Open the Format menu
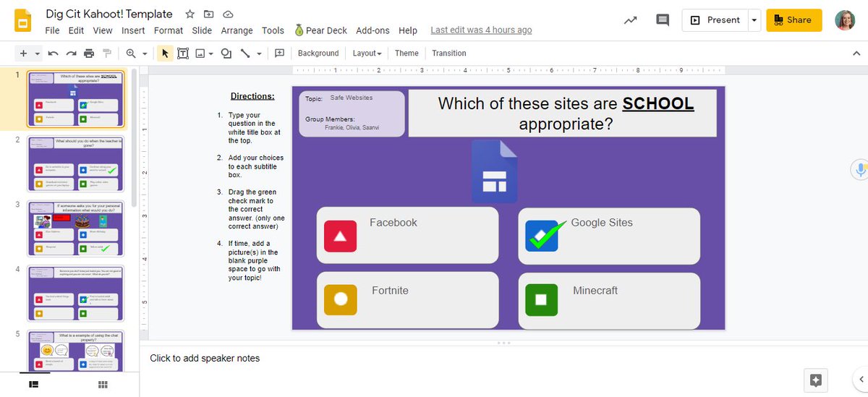This screenshot has width=868, height=397. tap(169, 30)
